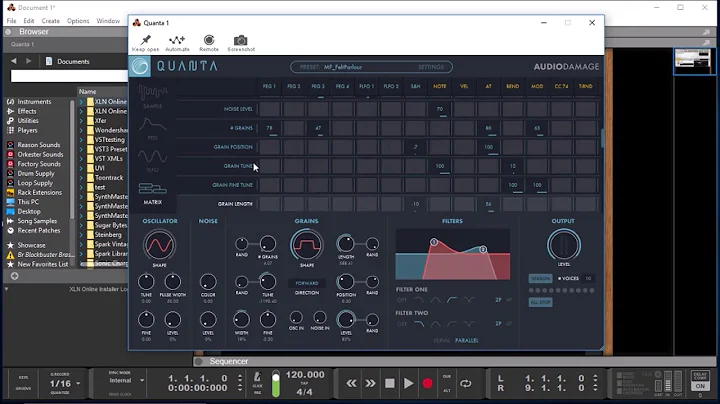Open the FLFO sine wave page icon

point(152,157)
